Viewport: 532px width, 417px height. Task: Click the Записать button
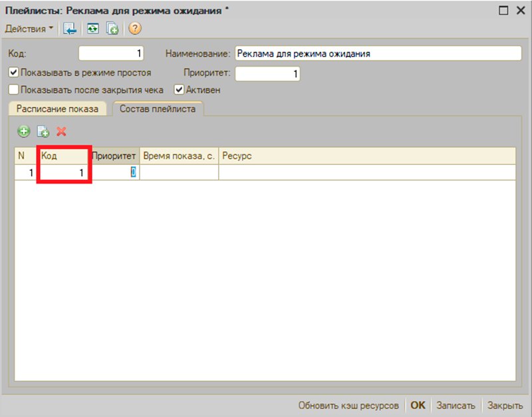[x=456, y=406]
